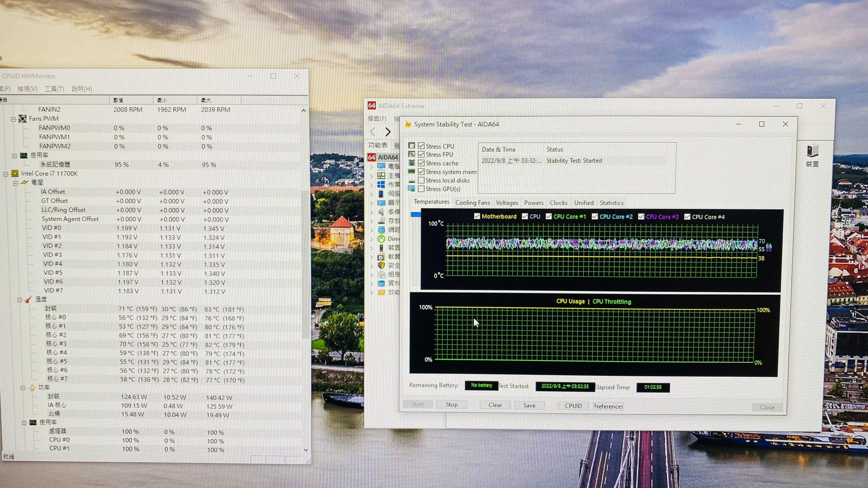Expand the DirectX node in AIDA64 tree
Screen dimensions: 868x488
coord(372,239)
